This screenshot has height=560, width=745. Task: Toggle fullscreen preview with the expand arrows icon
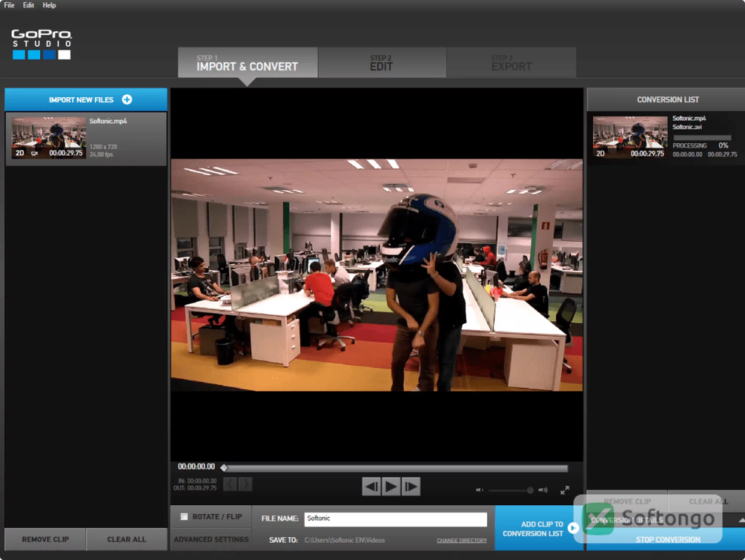pyautogui.click(x=565, y=490)
